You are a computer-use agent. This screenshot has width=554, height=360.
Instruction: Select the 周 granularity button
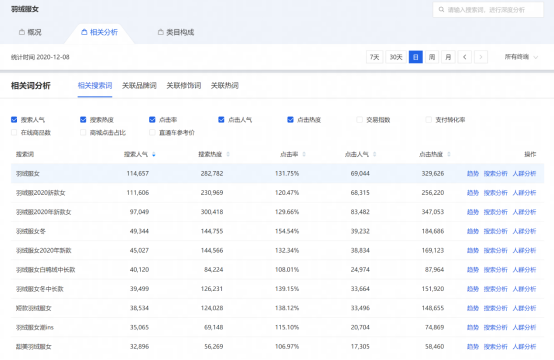[x=432, y=57]
